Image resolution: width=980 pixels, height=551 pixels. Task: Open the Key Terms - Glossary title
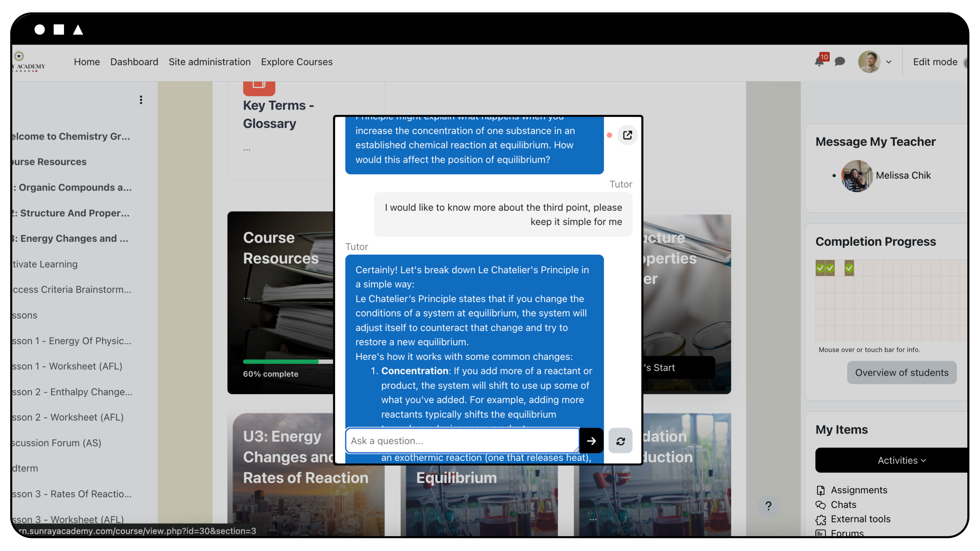[x=278, y=114]
